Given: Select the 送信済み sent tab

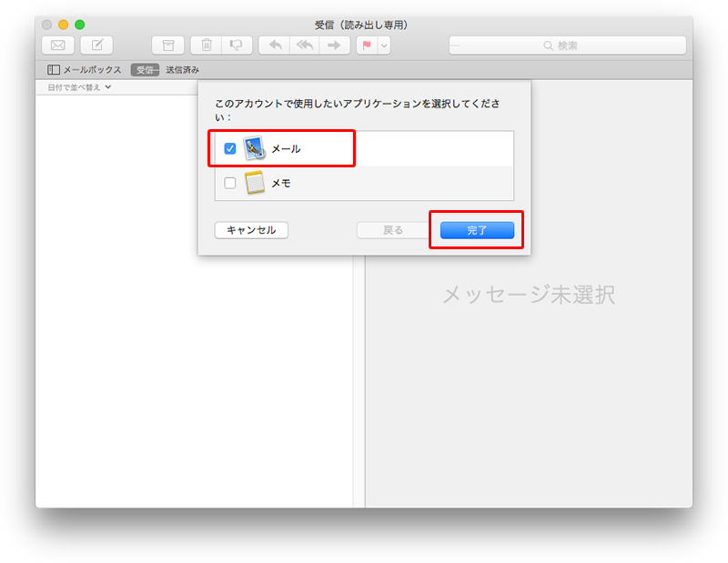Looking at the screenshot, I should pyautogui.click(x=183, y=70).
